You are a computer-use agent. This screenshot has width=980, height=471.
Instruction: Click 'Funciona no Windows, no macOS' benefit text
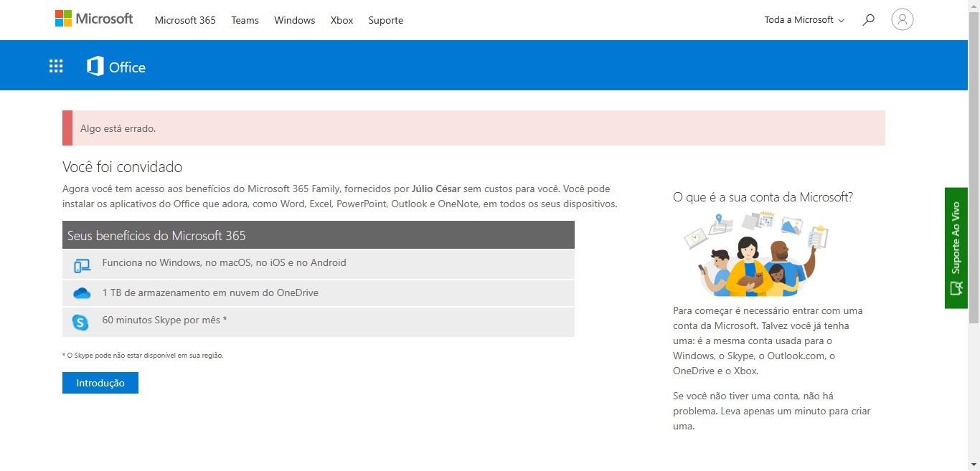click(x=225, y=262)
